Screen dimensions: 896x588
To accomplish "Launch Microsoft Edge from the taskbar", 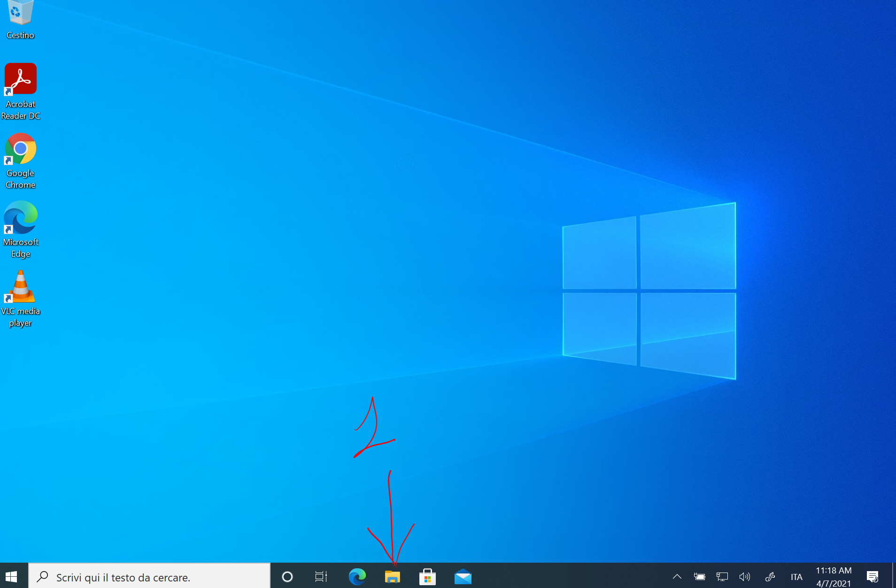I will [x=357, y=577].
